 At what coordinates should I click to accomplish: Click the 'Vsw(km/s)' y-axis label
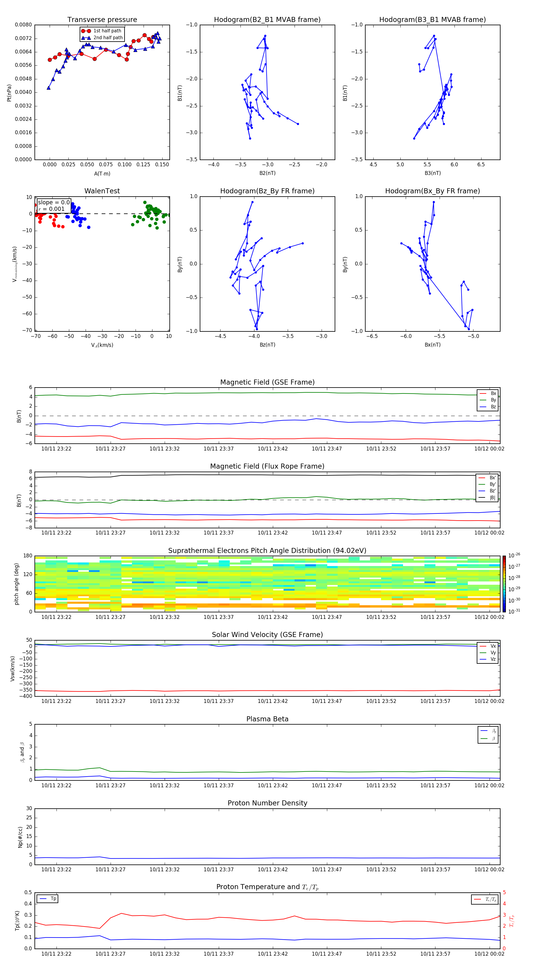point(12,668)
